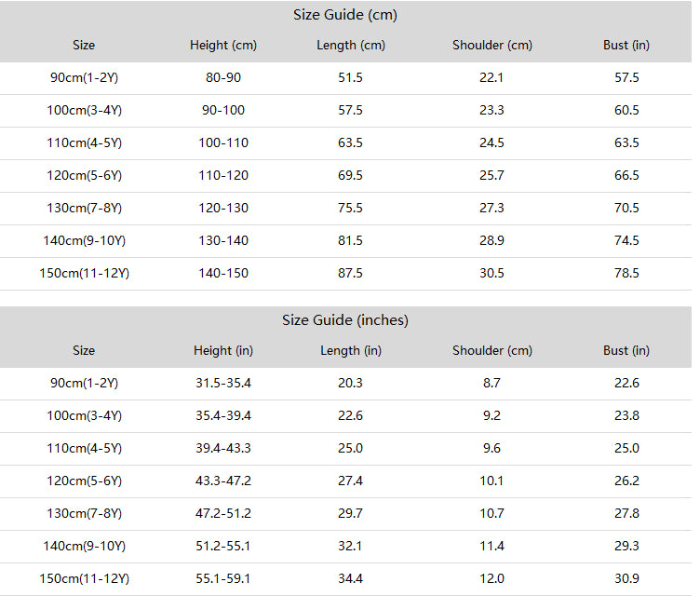Click the 80-90 height cell
The image size is (700, 596).
point(223,77)
